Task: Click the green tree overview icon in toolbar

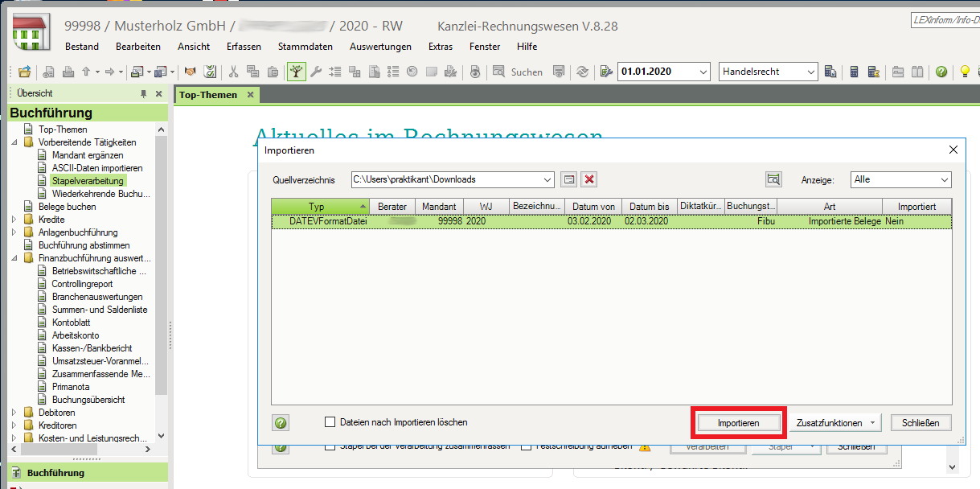Action: 297,72
